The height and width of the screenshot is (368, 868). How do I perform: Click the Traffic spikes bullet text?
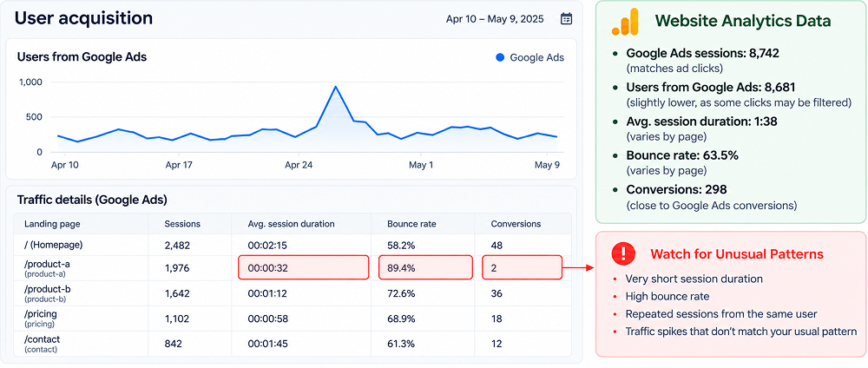(x=741, y=332)
